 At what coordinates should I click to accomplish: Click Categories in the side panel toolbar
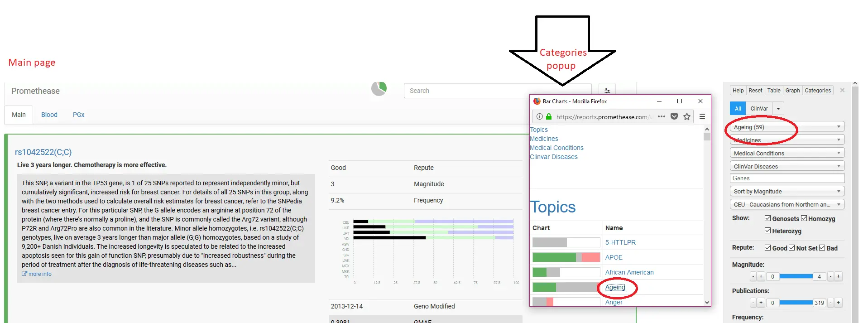(x=818, y=91)
